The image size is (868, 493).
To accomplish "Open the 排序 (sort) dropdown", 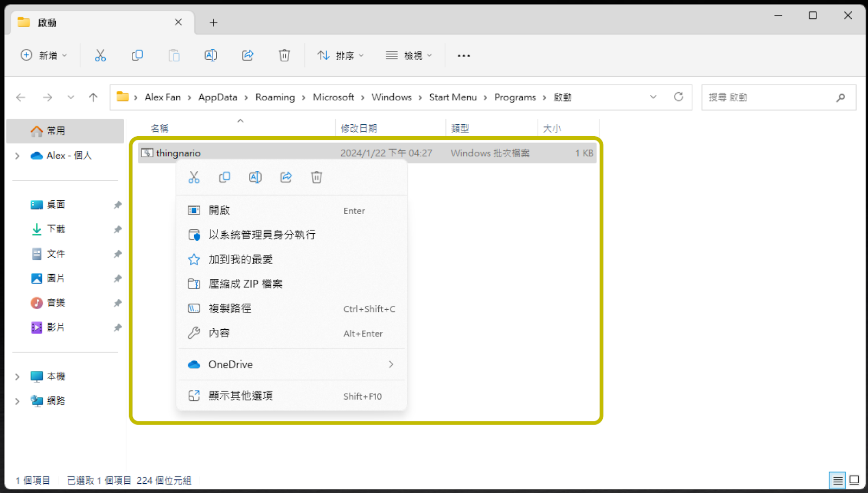I will point(340,55).
